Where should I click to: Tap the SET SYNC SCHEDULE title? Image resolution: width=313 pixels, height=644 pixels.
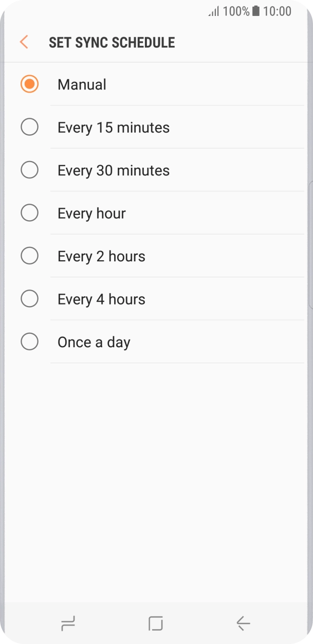112,42
